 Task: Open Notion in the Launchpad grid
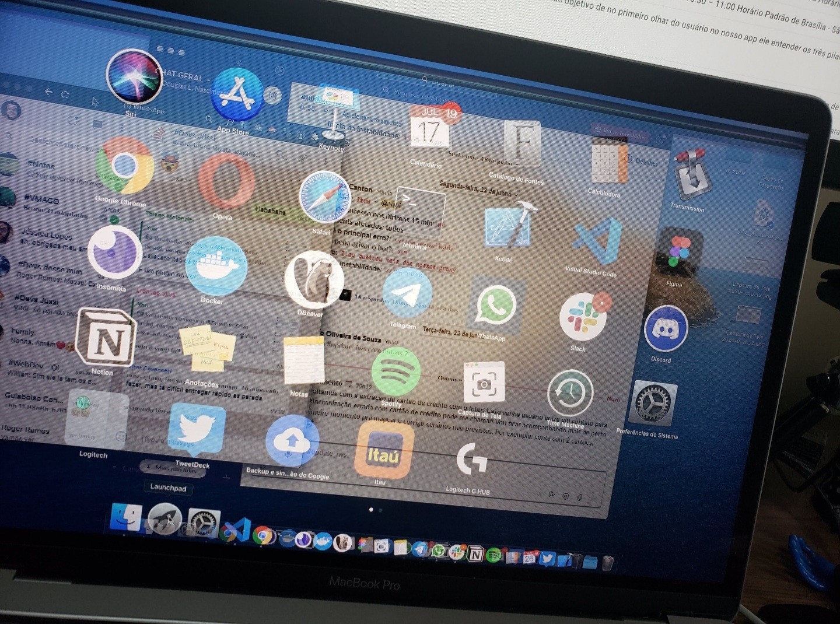[x=106, y=337]
